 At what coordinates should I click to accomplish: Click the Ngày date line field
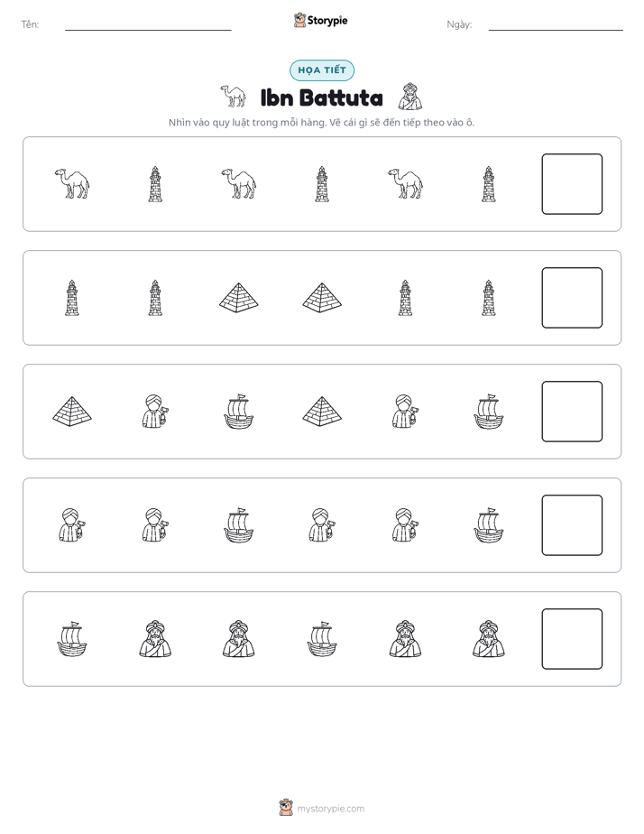click(556, 25)
